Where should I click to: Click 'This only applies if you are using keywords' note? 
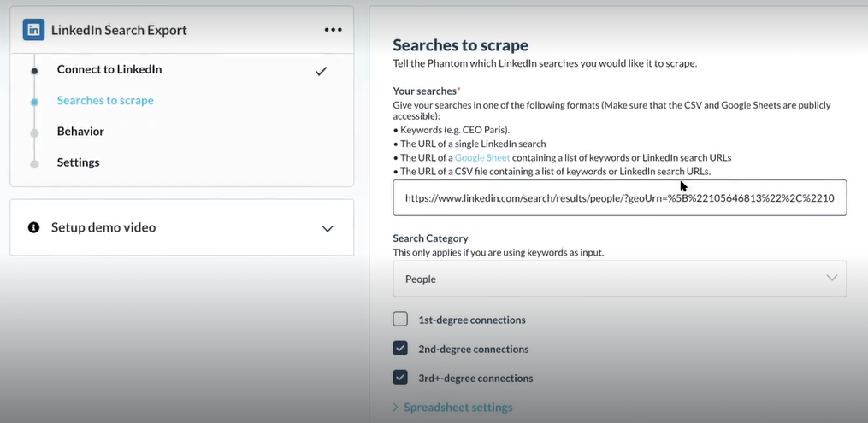click(x=499, y=253)
